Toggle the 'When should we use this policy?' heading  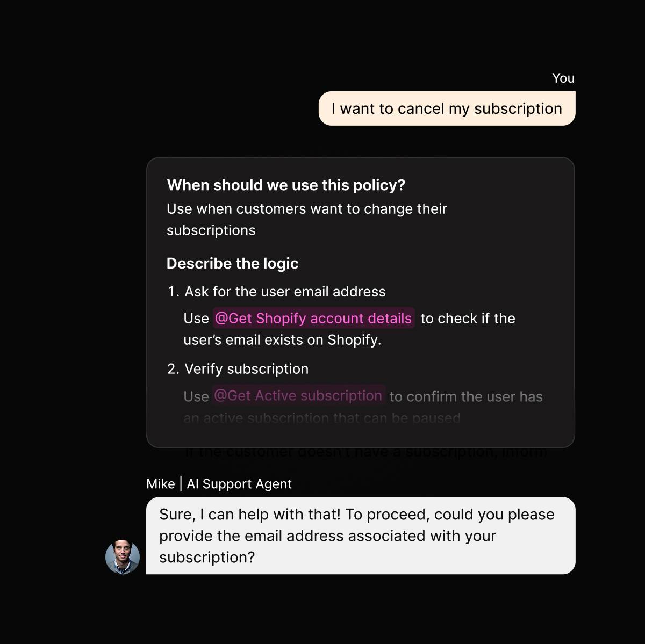click(x=286, y=185)
